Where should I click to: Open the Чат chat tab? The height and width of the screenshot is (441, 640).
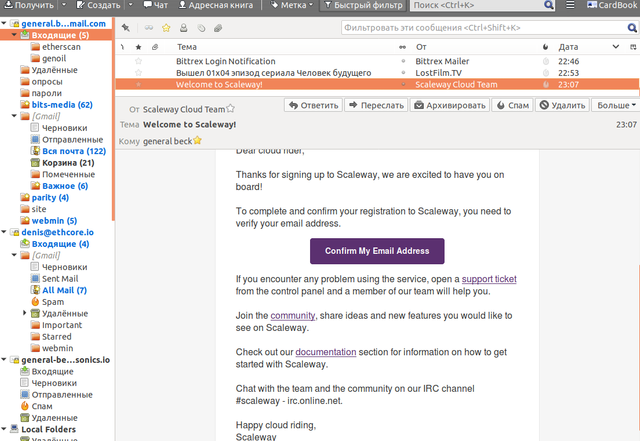coord(156,5)
